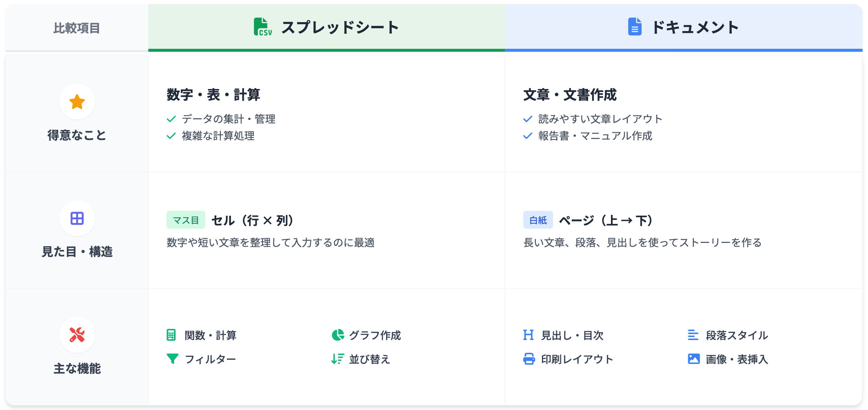868x410 pixels.
Task: Click the blue 白紙 badge
Action: point(538,220)
